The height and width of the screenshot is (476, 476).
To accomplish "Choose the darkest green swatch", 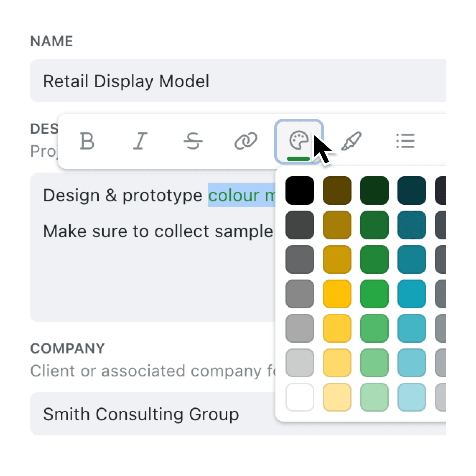I will (374, 190).
